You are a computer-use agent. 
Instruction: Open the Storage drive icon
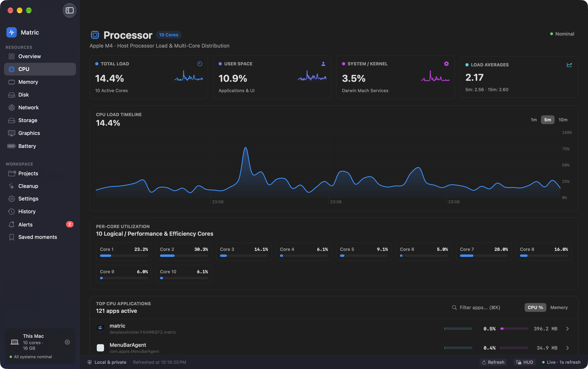coord(11,120)
